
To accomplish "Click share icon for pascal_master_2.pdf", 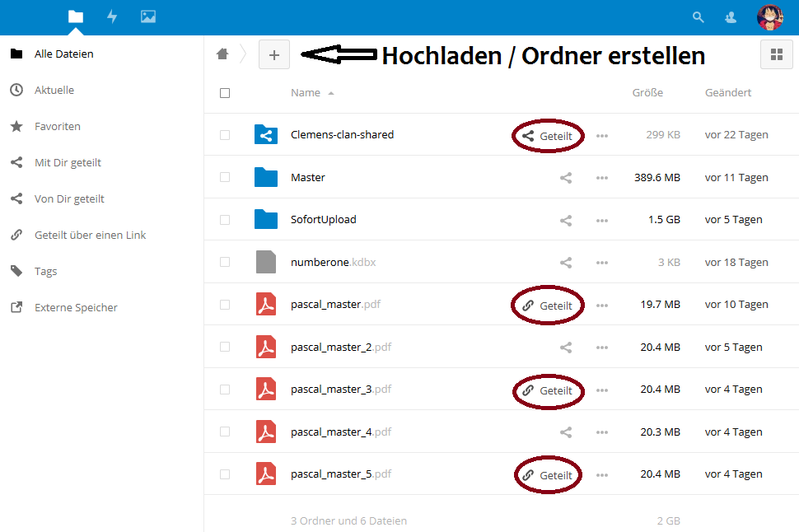I will [566, 348].
